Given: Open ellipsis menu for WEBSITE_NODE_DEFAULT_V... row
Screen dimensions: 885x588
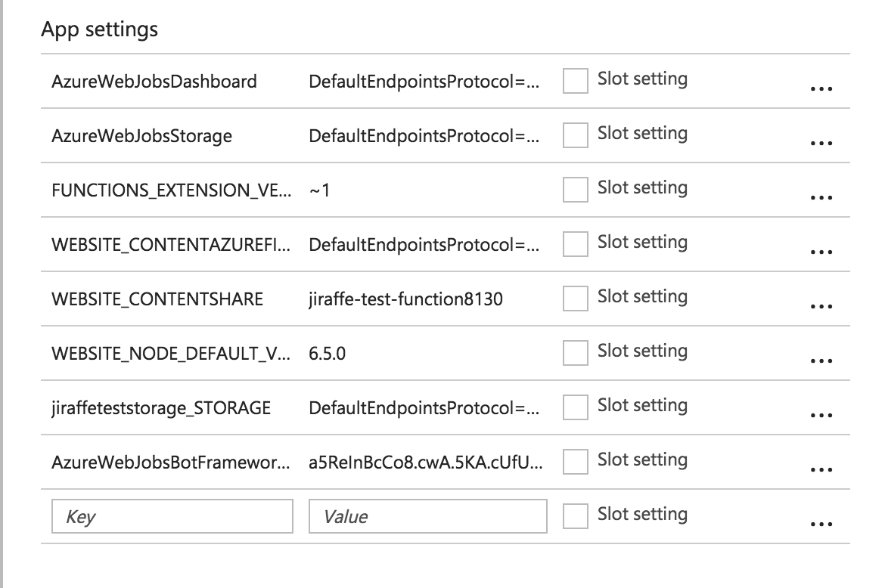Looking at the screenshot, I should pyautogui.click(x=821, y=361).
